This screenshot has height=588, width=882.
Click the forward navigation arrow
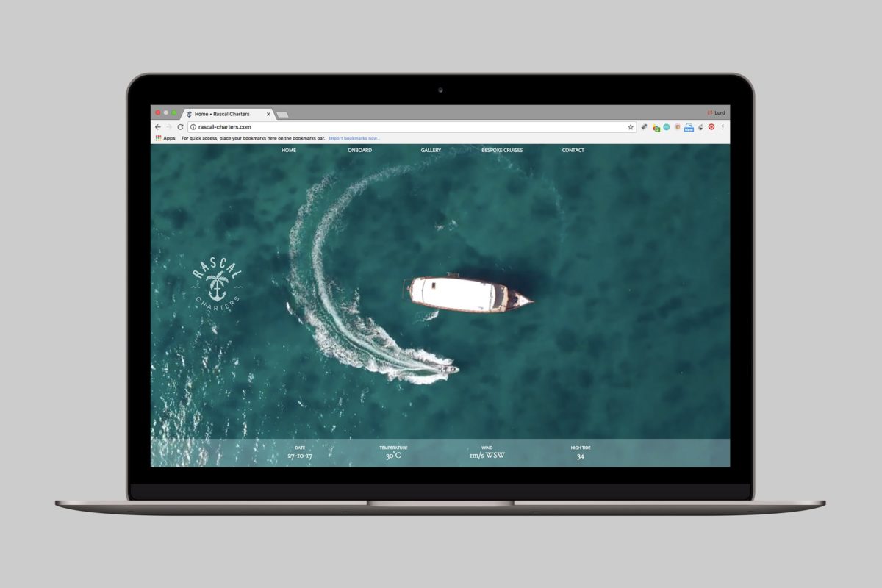pos(168,127)
